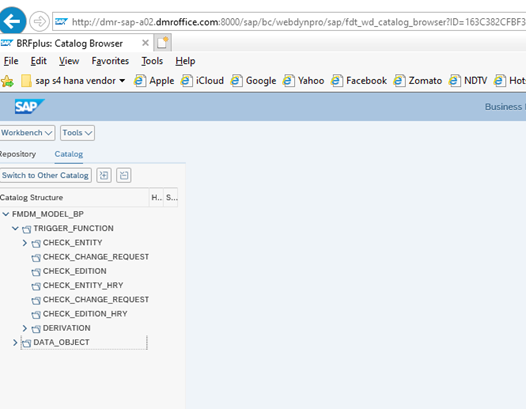The image size is (526, 409).
Task: Select the CHECK_EDITION tree item
Action: click(x=74, y=271)
